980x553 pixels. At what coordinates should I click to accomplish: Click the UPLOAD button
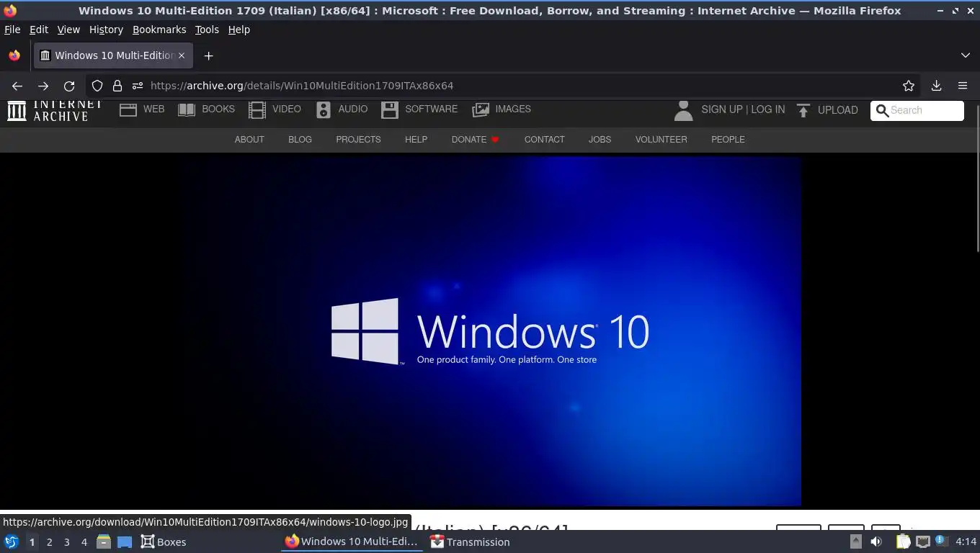click(x=827, y=110)
